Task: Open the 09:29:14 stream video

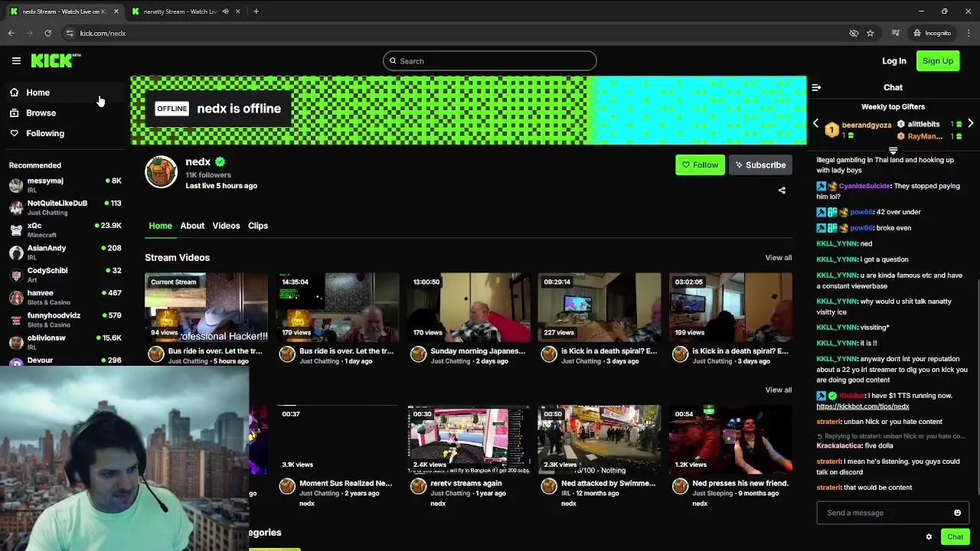Action: [599, 308]
